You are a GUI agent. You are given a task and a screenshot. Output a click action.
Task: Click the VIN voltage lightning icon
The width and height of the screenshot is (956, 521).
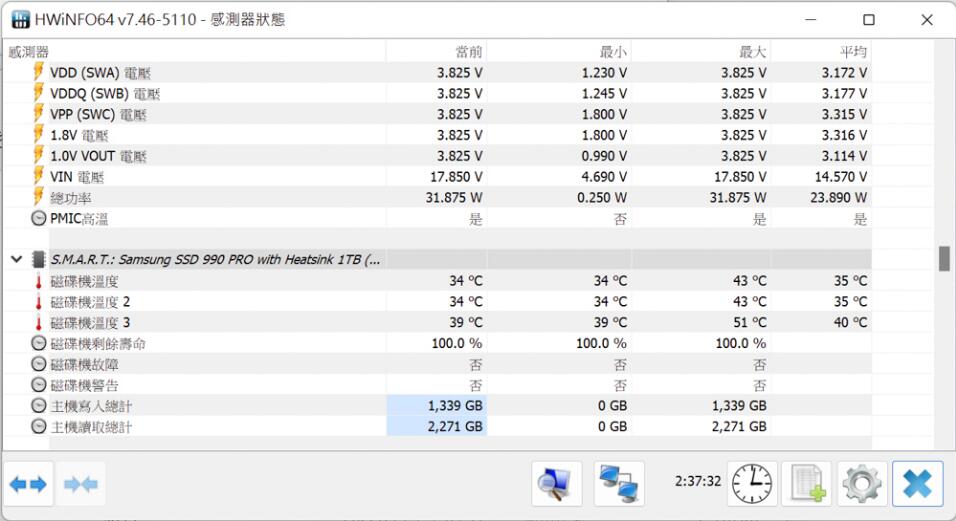(38, 176)
